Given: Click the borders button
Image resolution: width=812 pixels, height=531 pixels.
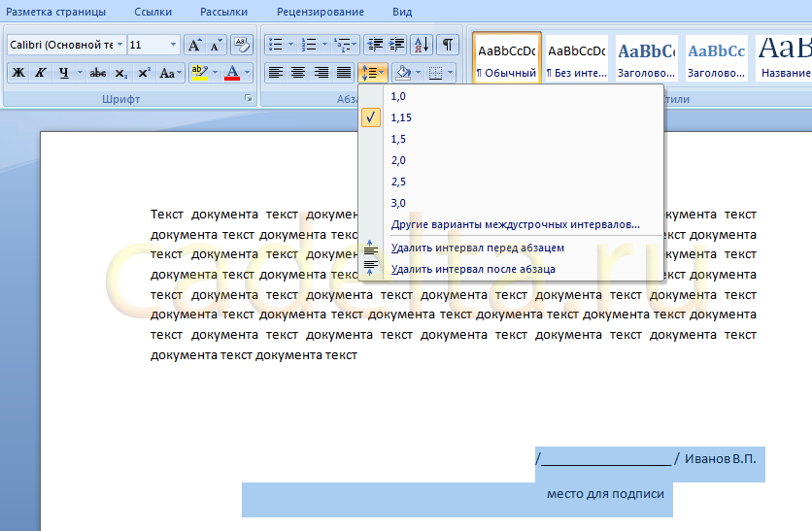Looking at the screenshot, I should 435,73.
